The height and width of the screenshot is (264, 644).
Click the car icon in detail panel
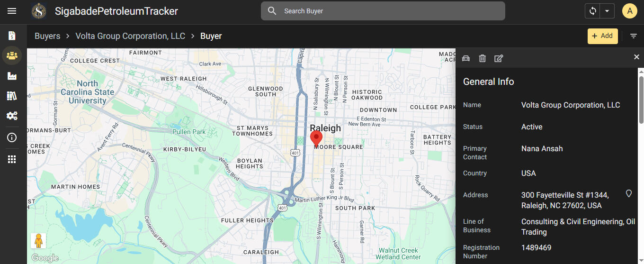tap(466, 58)
